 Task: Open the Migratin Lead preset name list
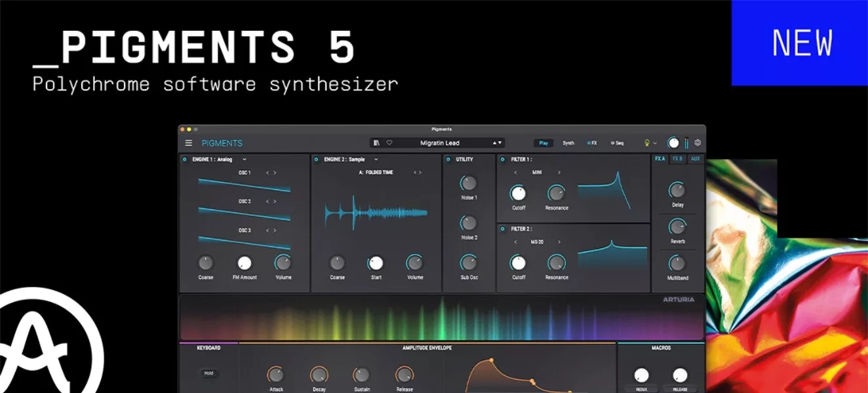tap(440, 143)
